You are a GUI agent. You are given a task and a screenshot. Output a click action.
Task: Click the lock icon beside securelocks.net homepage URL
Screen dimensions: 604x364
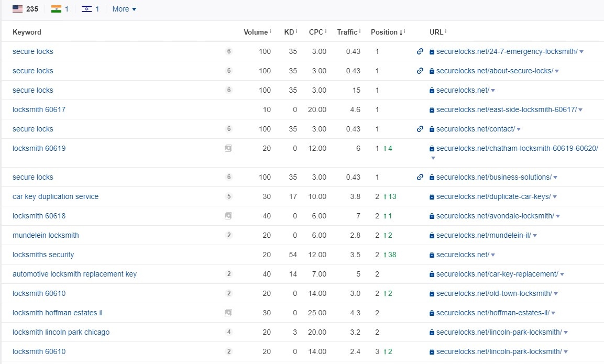click(x=432, y=90)
